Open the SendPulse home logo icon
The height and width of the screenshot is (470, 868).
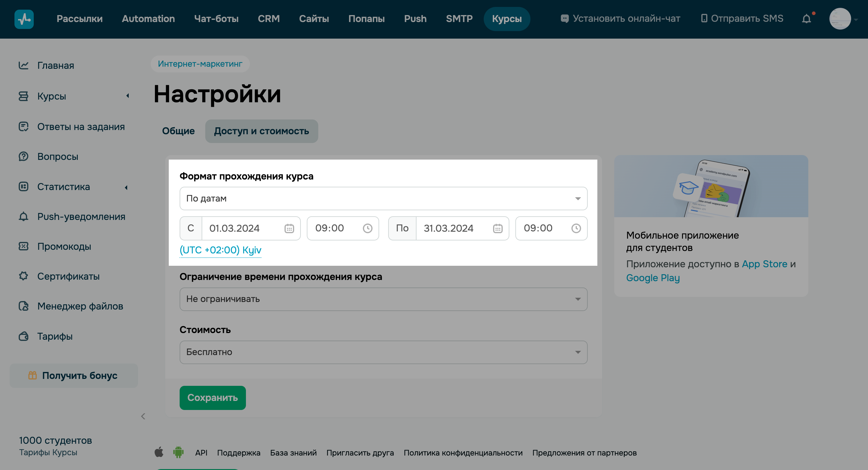click(x=24, y=19)
